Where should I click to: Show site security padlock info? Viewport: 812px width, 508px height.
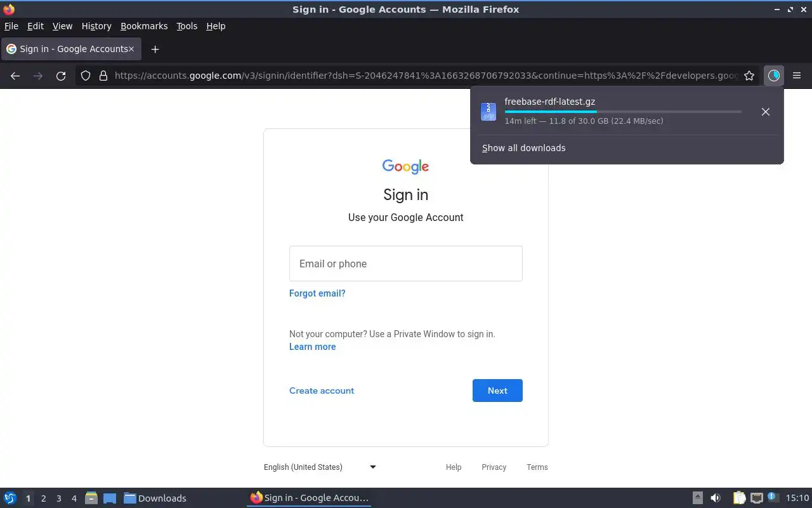pyautogui.click(x=103, y=76)
